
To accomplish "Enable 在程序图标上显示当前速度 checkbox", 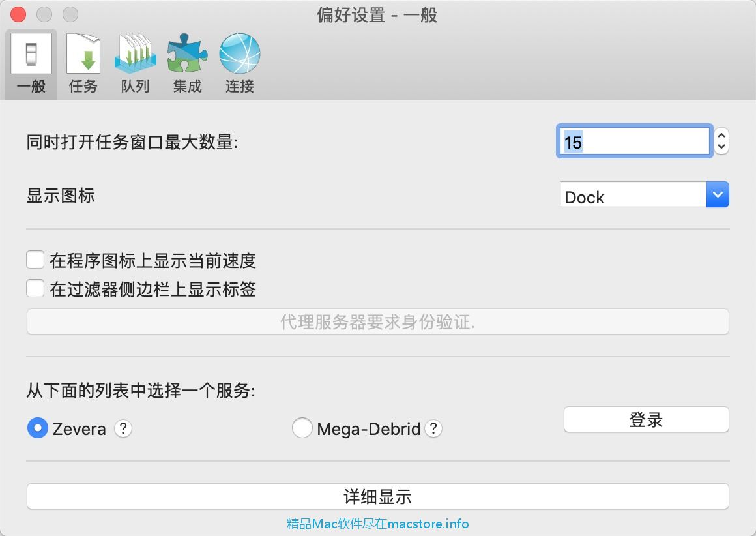I will click(x=35, y=261).
